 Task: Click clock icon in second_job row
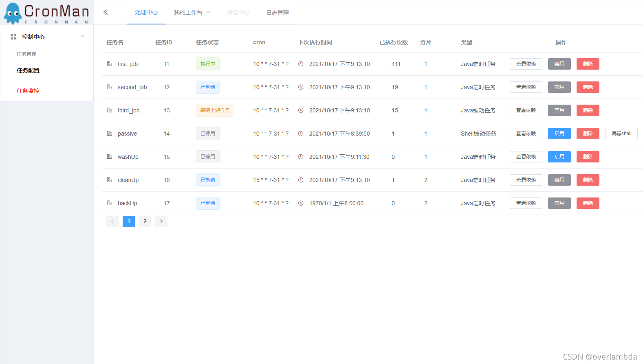(301, 87)
